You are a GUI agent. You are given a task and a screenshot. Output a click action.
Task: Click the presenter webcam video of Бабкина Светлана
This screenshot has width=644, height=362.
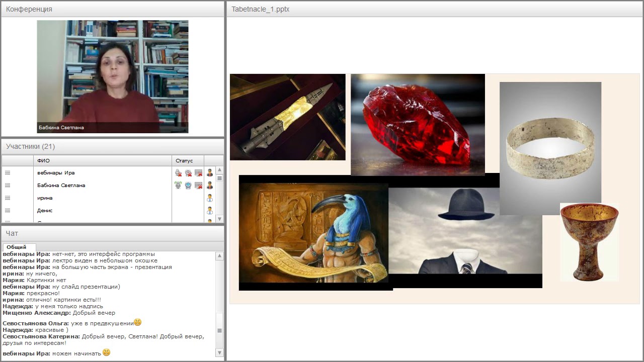point(113,76)
